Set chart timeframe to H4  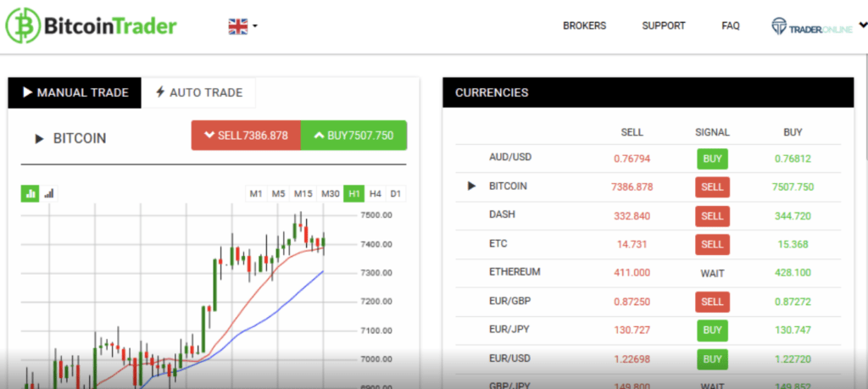(376, 194)
